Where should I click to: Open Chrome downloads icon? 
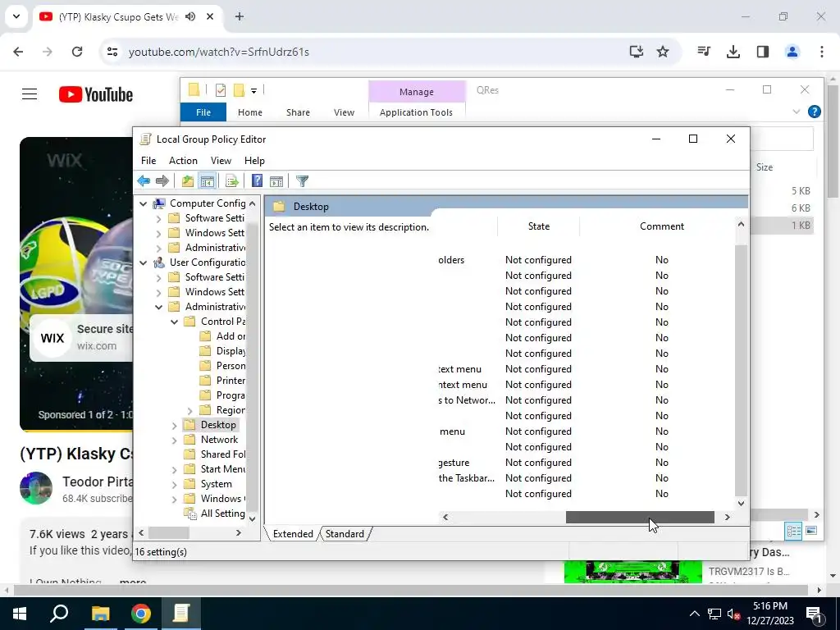(733, 52)
